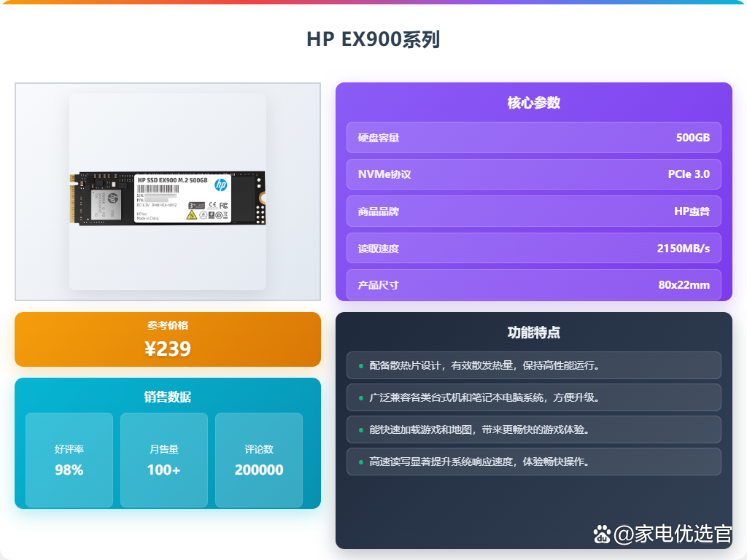Select the 80x22mm size value
The width and height of the screenshot is (747, 560).
point(684,285)
